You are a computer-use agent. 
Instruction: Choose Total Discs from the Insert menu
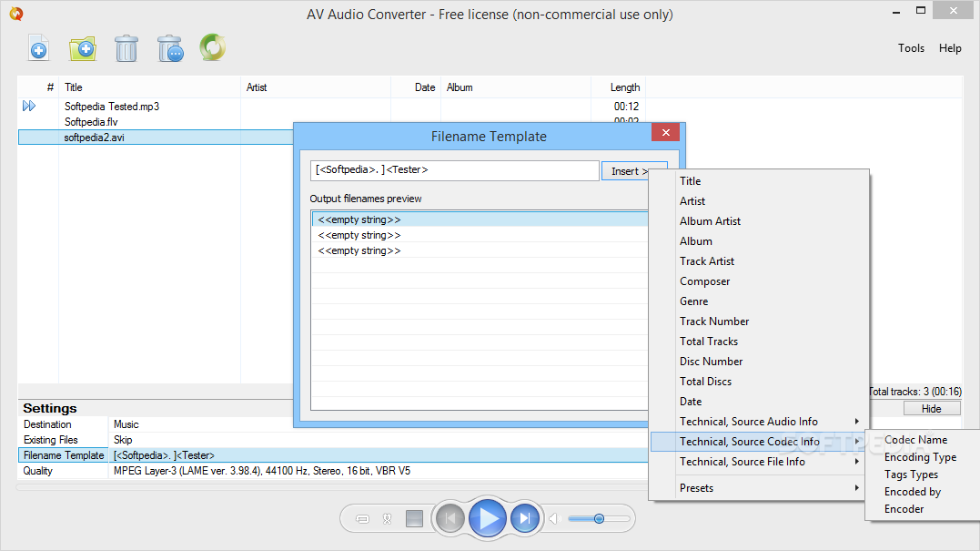pos(705,381)
